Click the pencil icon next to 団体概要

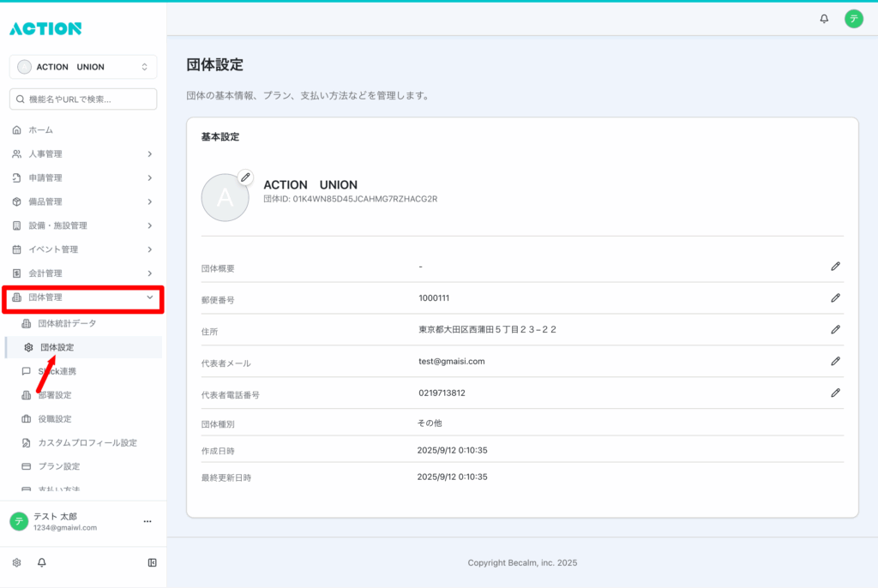pyautogui.click(x=835, y=267)
